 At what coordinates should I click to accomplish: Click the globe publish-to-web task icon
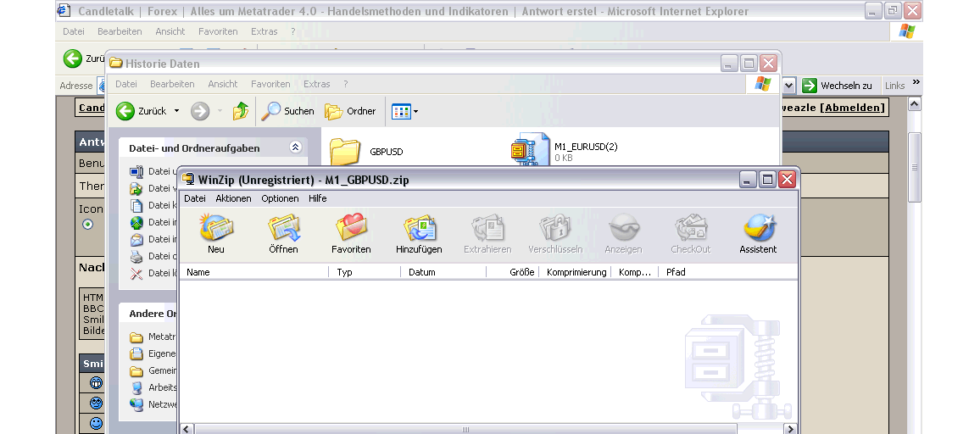[x=136, y=222]
